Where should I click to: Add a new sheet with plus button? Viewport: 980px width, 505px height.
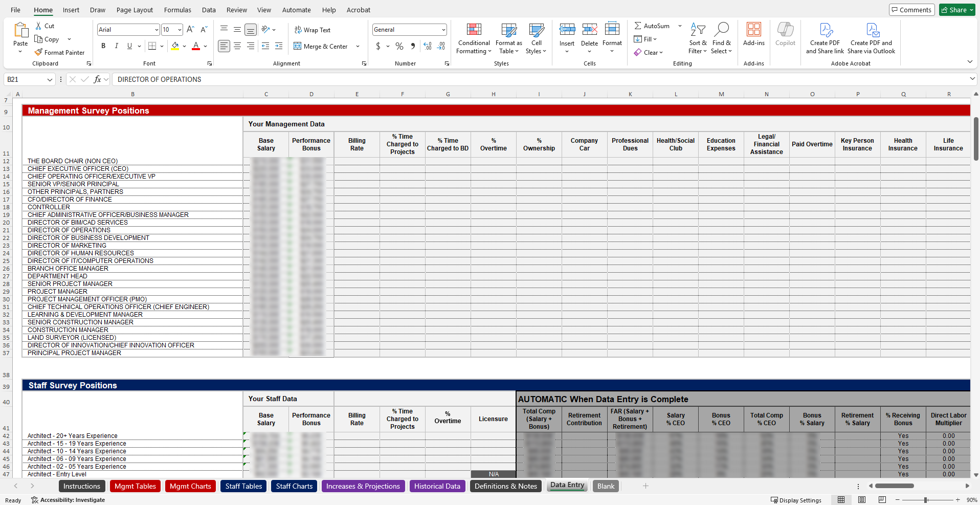[645, 486]
